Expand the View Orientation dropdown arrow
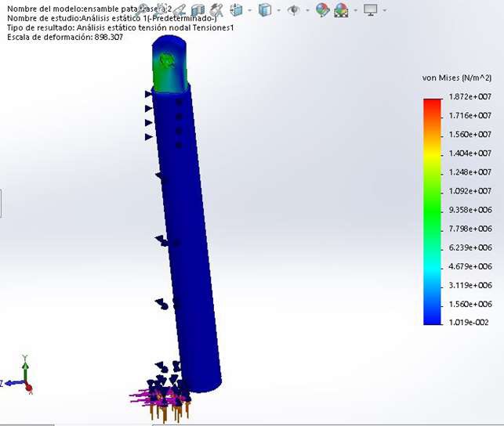This screenshot has height=426, width=504. [x=248, y=11]
